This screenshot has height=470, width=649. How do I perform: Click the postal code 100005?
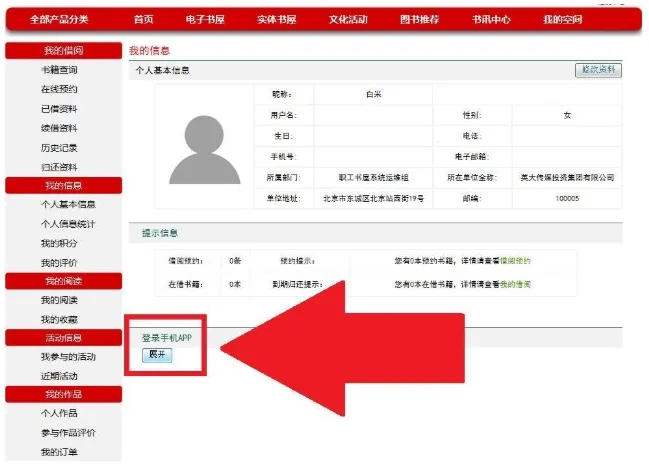pyautogui.click(x=567, y=199)
